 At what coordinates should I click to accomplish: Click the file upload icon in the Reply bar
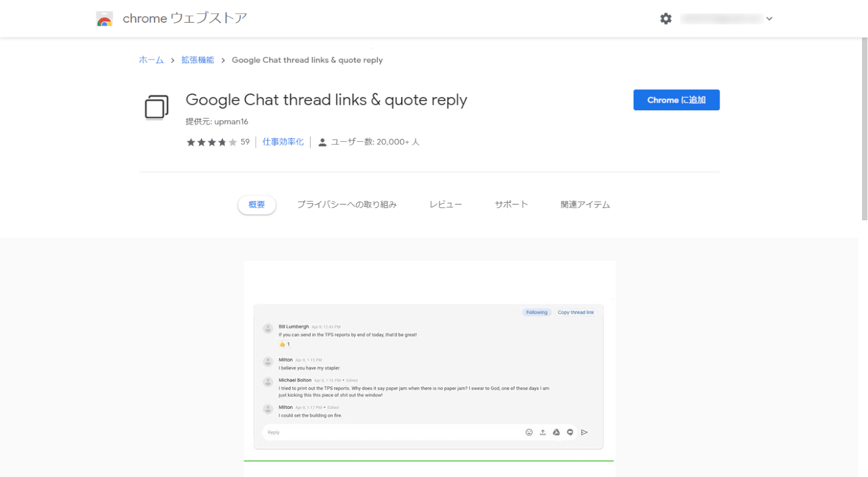[542, 432]
